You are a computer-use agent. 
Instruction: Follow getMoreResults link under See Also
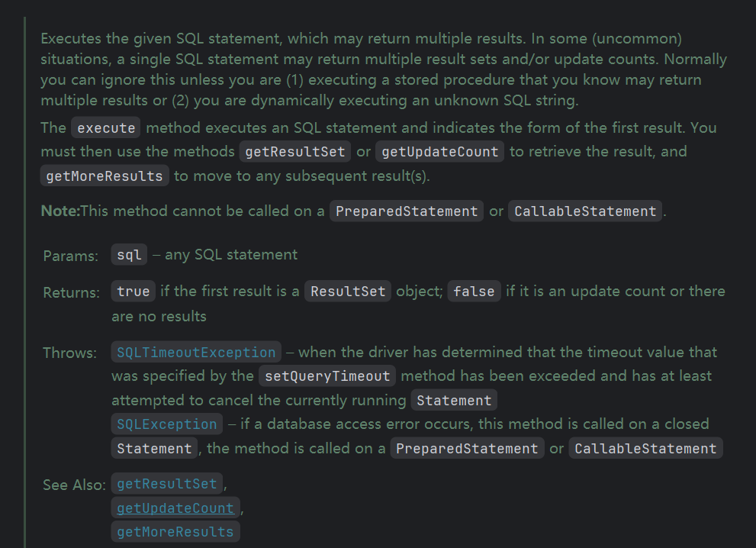(175, 532)
